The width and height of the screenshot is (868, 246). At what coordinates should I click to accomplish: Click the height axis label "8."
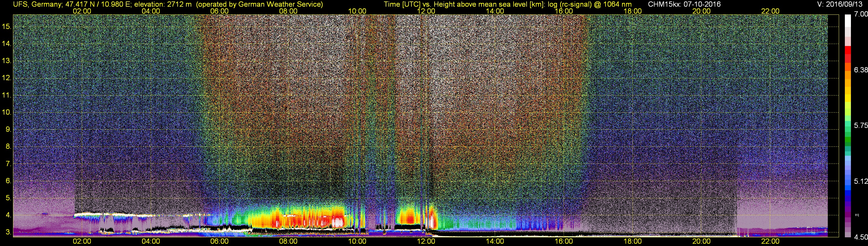click(x=8, y=147)
